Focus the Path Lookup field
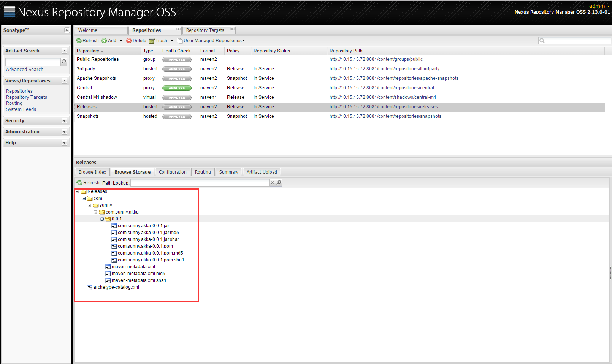 click(200, 183)
